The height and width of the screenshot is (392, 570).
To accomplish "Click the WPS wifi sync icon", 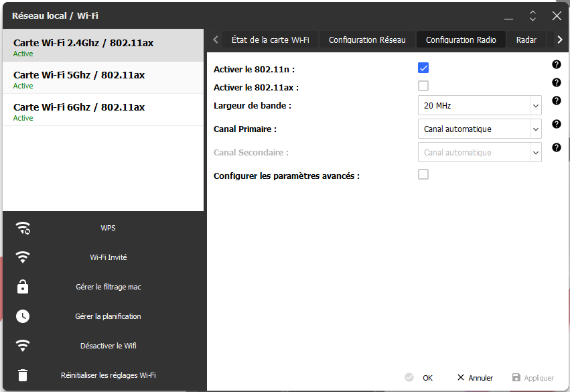I will tap(23, 228).
